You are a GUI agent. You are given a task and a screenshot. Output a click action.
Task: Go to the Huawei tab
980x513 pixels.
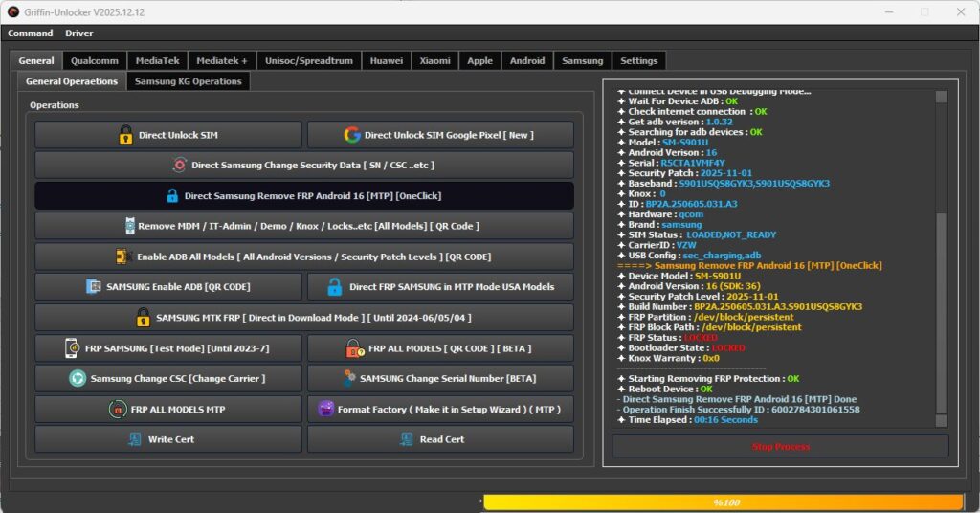point(387,60)
